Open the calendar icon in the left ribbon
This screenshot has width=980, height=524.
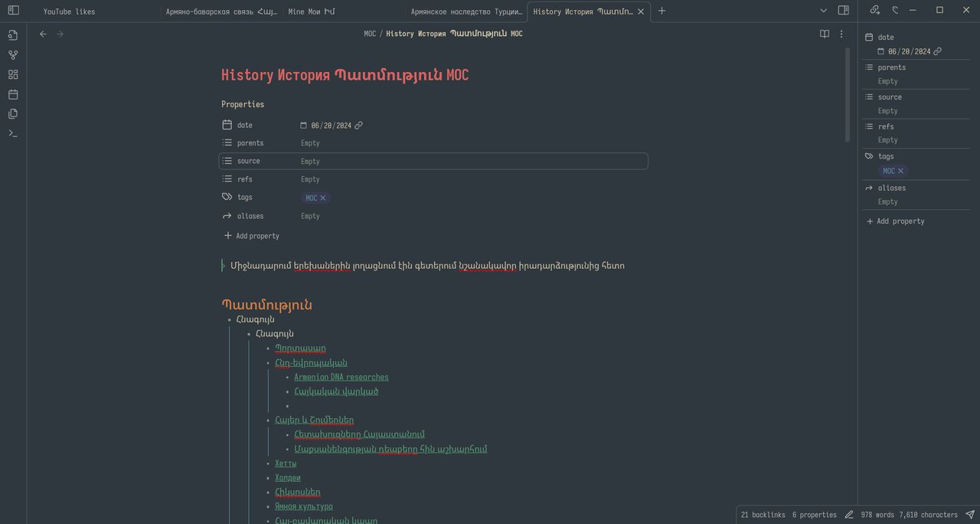tap(13, 94)
